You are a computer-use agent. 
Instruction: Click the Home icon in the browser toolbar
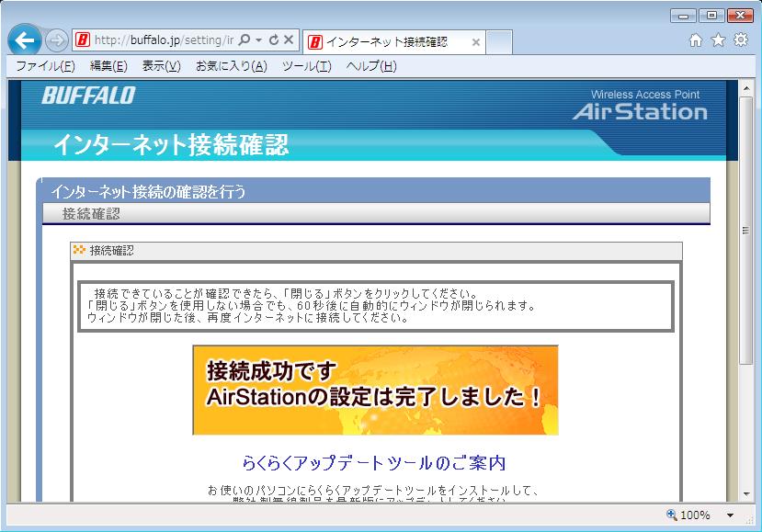coord(696,40)
